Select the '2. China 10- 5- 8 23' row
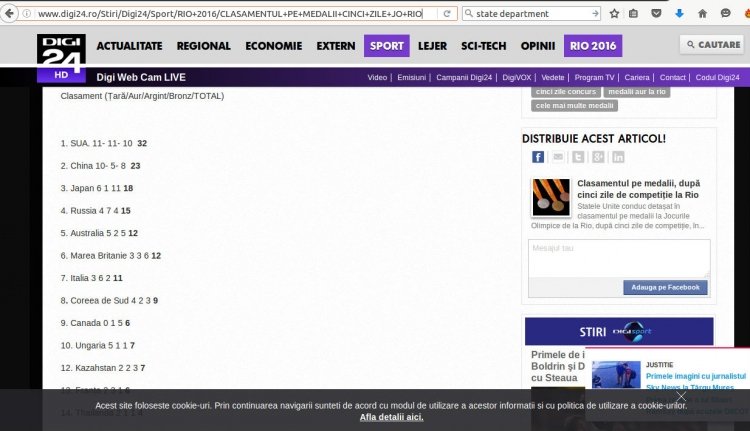 tap(100, 166)
